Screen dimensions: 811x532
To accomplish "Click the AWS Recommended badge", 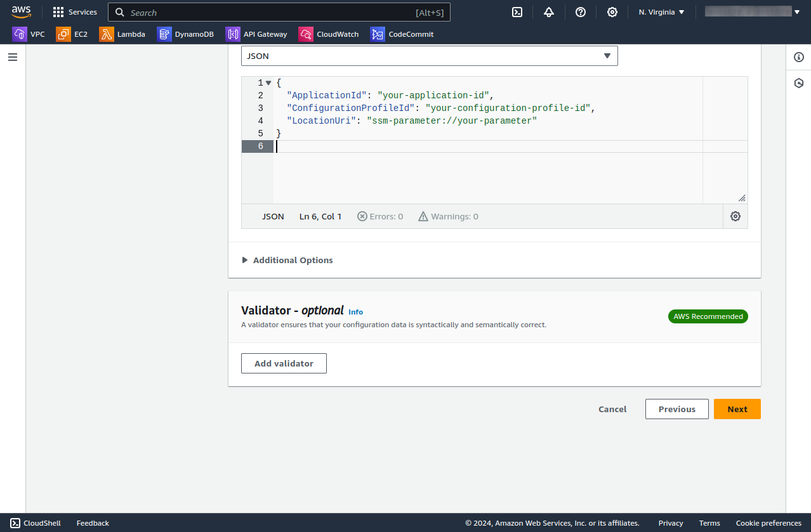I will 708,316.
